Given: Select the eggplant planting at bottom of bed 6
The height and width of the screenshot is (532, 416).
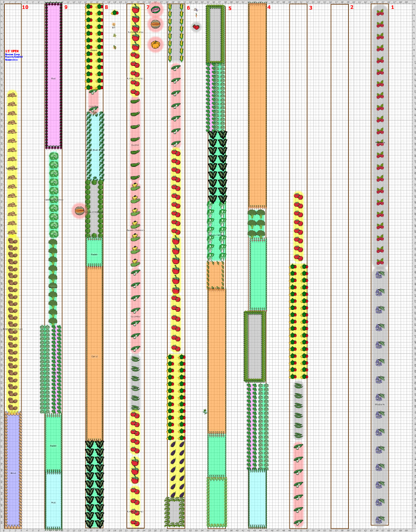Looking at the screenshot, I should click(177, 469).
